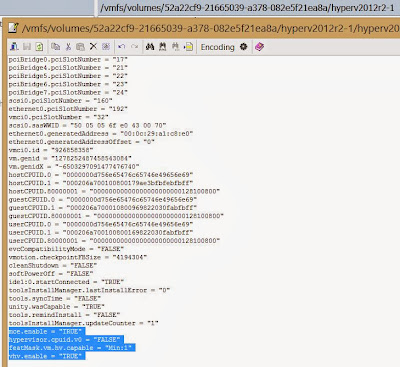400x367 pixels.
Task: Click the background window's path tab
Action: (x=248, y=8)
